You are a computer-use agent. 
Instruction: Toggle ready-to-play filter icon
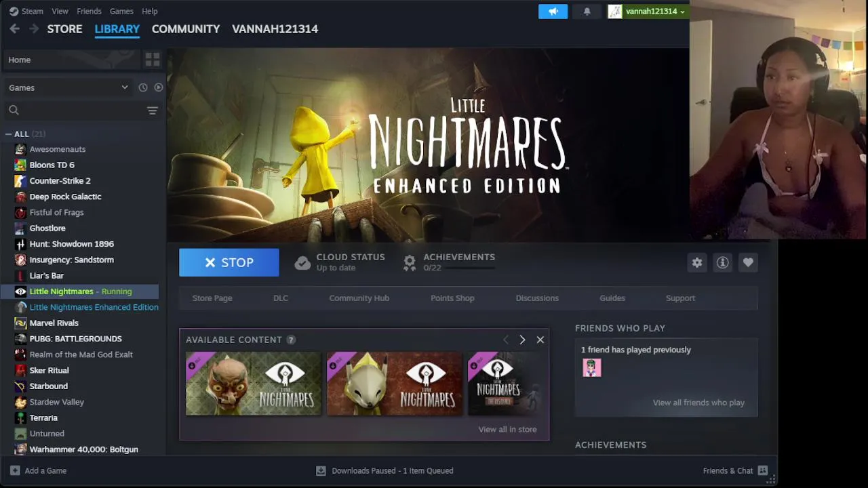click(x=159, y=87)
